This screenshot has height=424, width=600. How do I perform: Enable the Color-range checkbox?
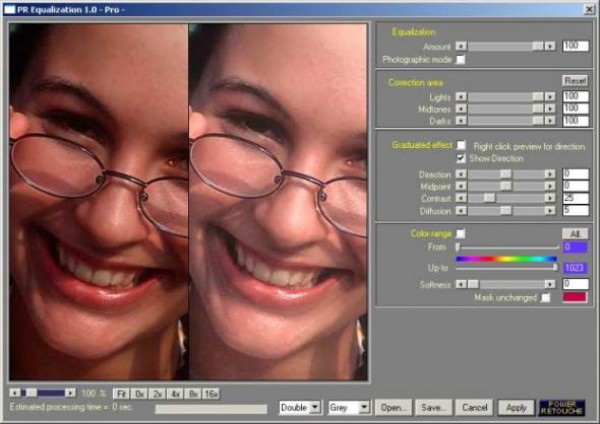click(x=461, y=232)
